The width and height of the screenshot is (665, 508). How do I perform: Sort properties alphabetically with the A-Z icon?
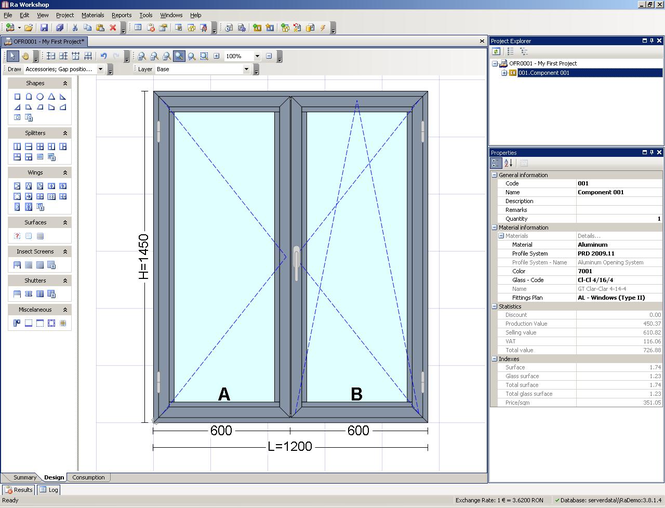coord(508,163)
